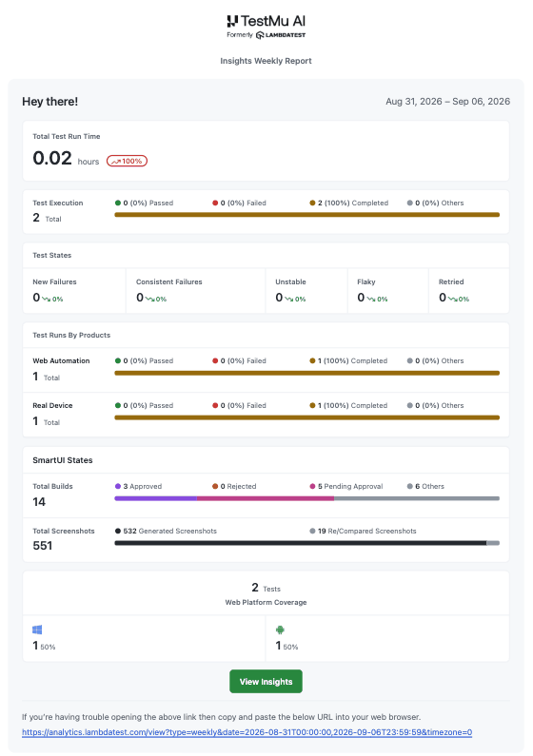The image size is (533, 756).
Task: Click the TestMu AI logo
Action: 266,21
